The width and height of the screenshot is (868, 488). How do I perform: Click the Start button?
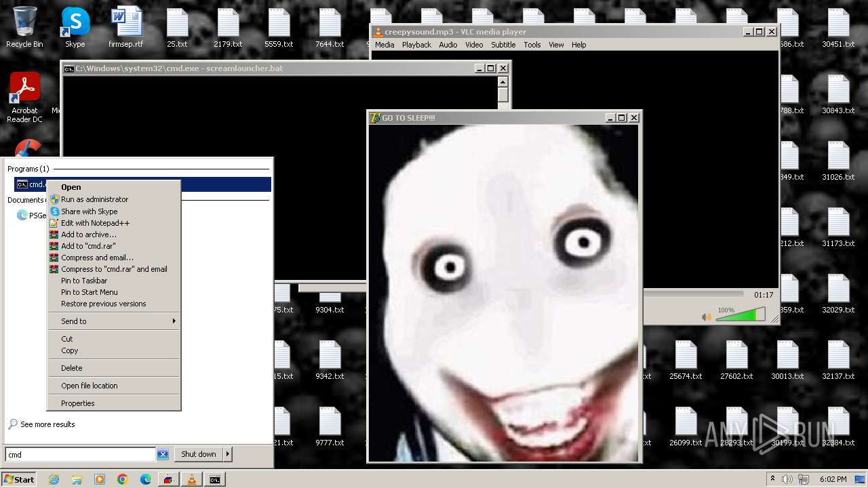coord(19,479)
